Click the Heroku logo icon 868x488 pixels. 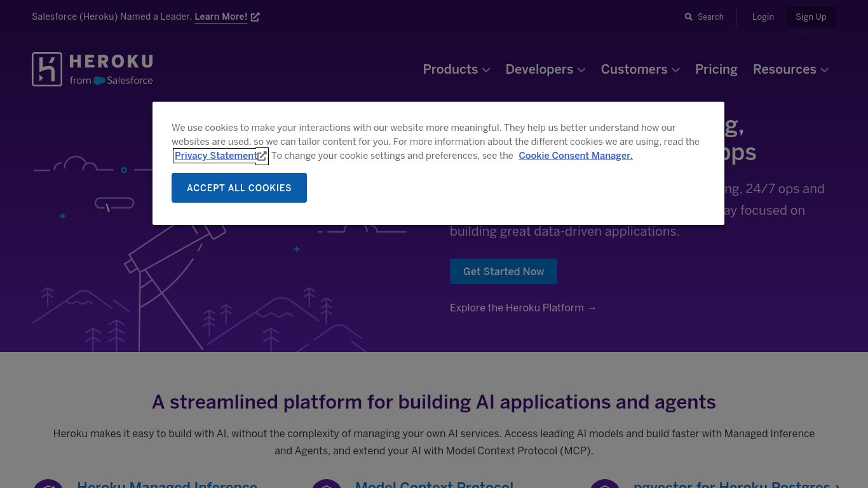47,69
